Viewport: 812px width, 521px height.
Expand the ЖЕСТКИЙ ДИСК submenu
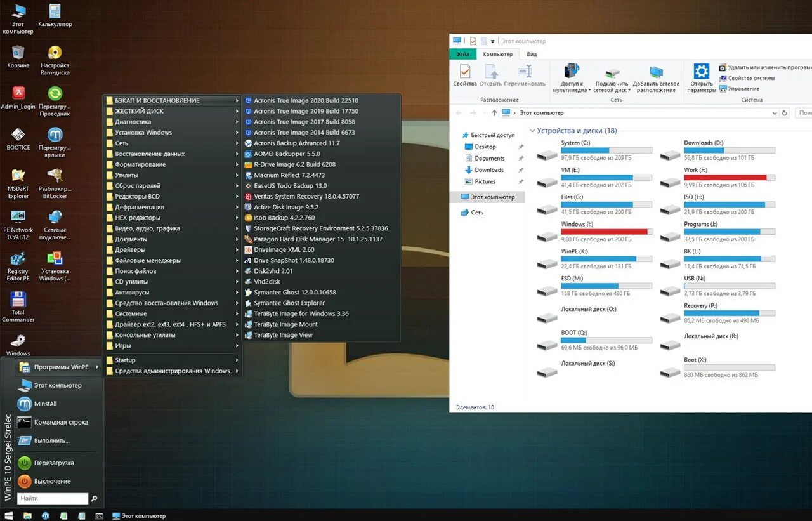[x=173, y=111]
